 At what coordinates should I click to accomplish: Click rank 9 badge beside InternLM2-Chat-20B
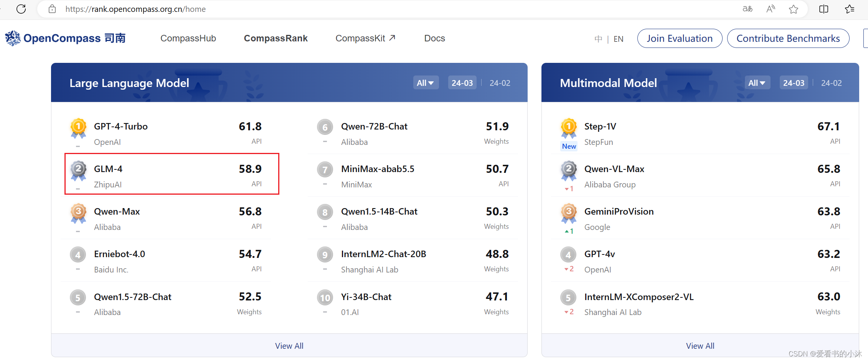pos(325,255)
